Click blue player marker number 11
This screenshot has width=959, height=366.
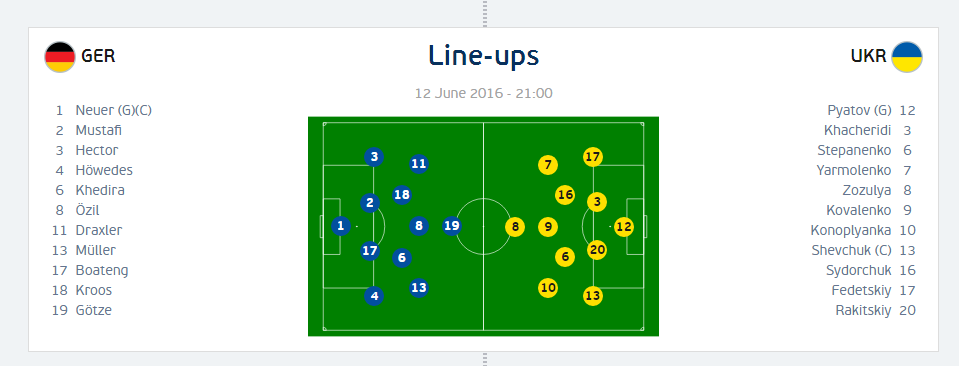click(x=418, y=163)
